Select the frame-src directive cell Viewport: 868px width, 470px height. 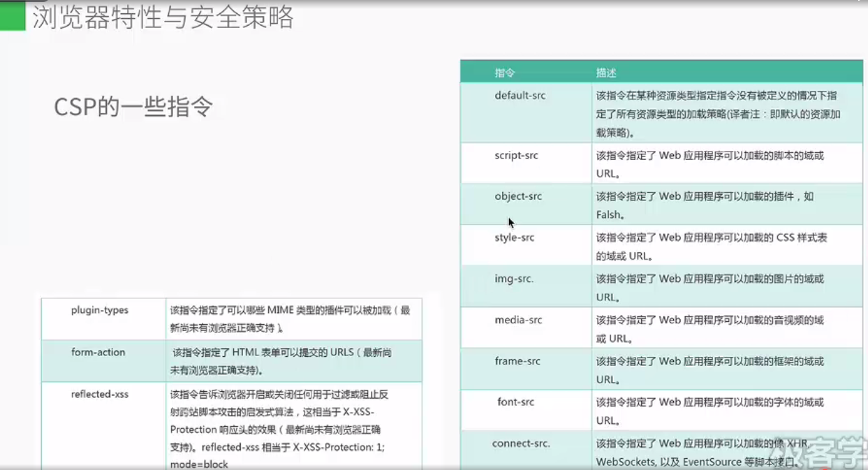[517, 362]
